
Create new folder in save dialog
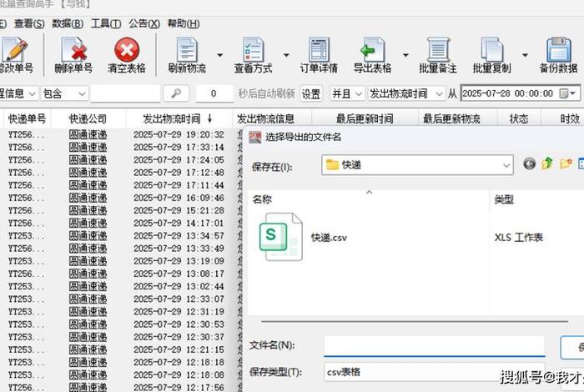tap(566, 163)
